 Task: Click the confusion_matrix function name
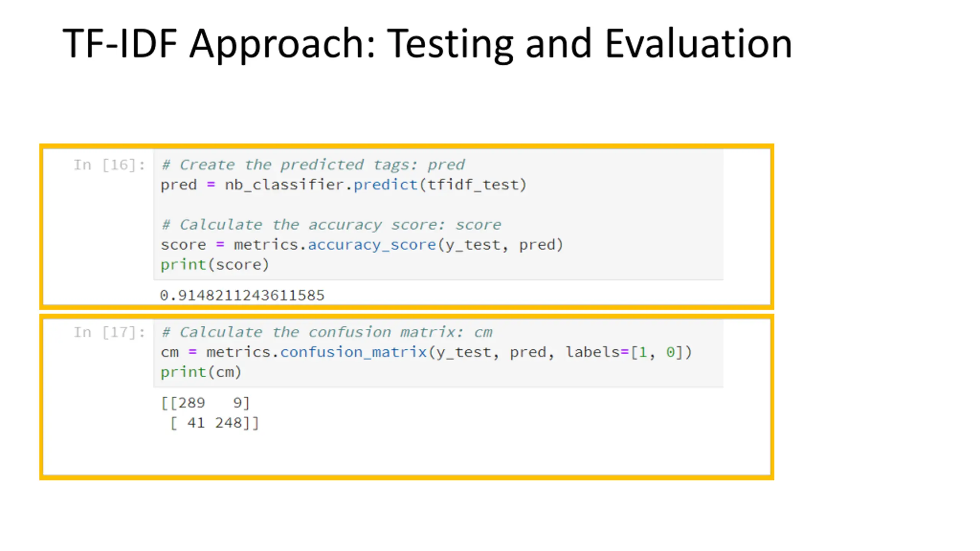[x=353, y=352]
